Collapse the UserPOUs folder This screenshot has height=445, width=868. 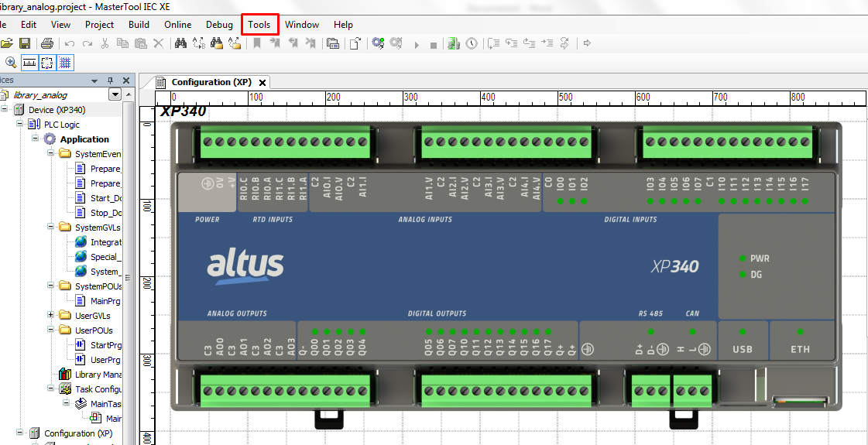[50, 330]
